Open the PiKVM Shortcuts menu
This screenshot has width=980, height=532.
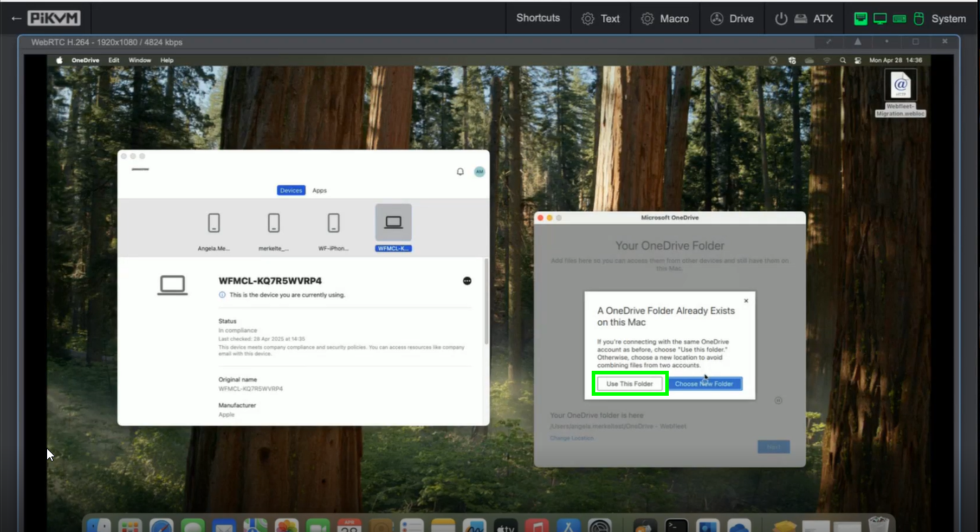pos(538,19)
